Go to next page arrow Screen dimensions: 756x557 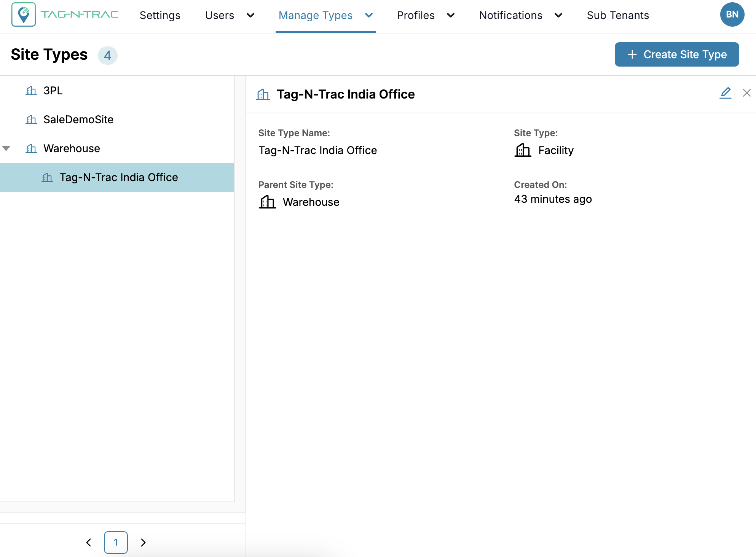coord(143,542)
